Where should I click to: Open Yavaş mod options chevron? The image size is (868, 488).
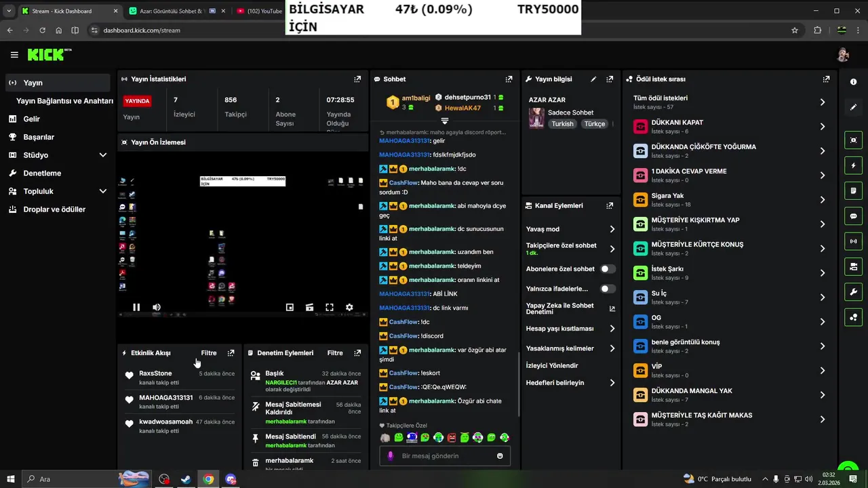pos(612,229)
